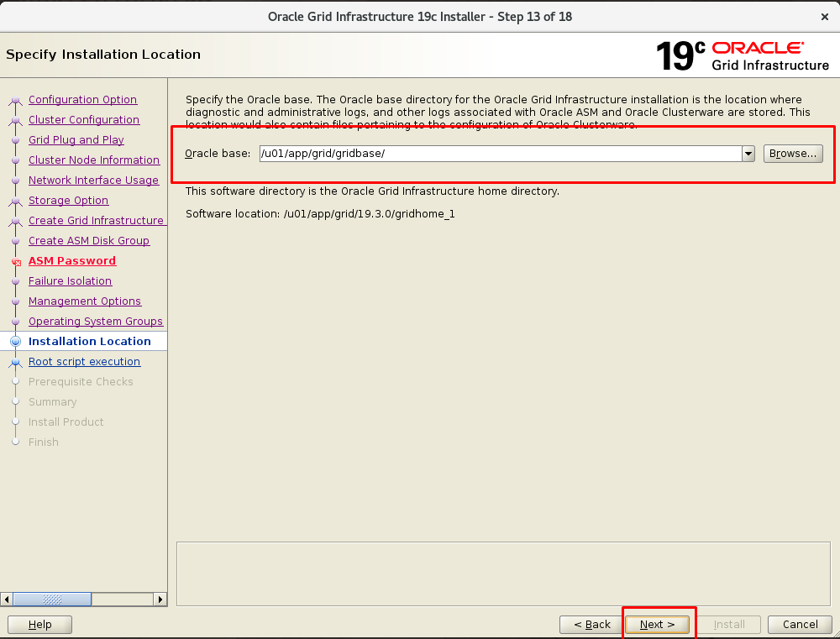Click the ASM Password error step icon

pyautogui.click(x=15, y=261)
